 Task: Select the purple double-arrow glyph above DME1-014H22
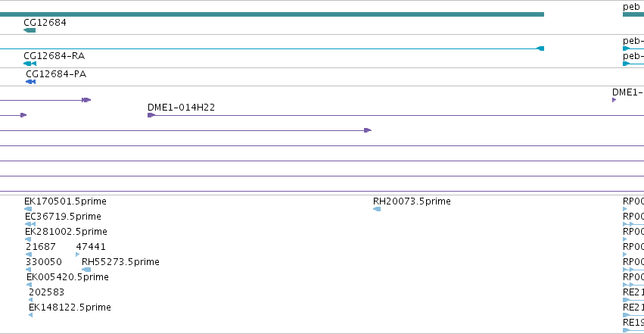86,100
